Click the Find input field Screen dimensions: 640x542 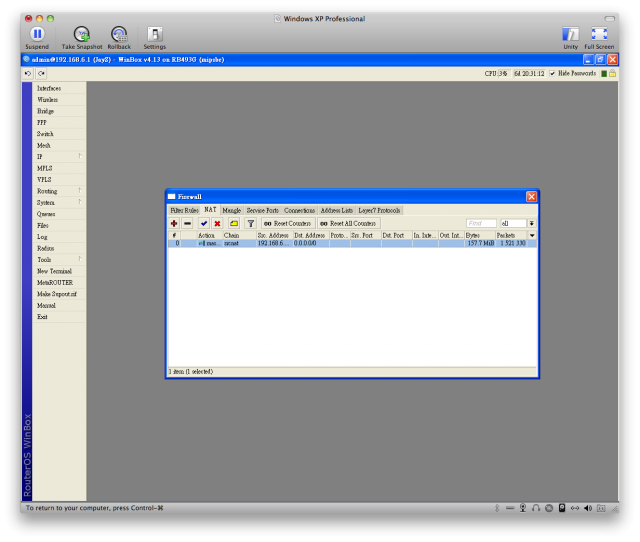click(481, 223)
